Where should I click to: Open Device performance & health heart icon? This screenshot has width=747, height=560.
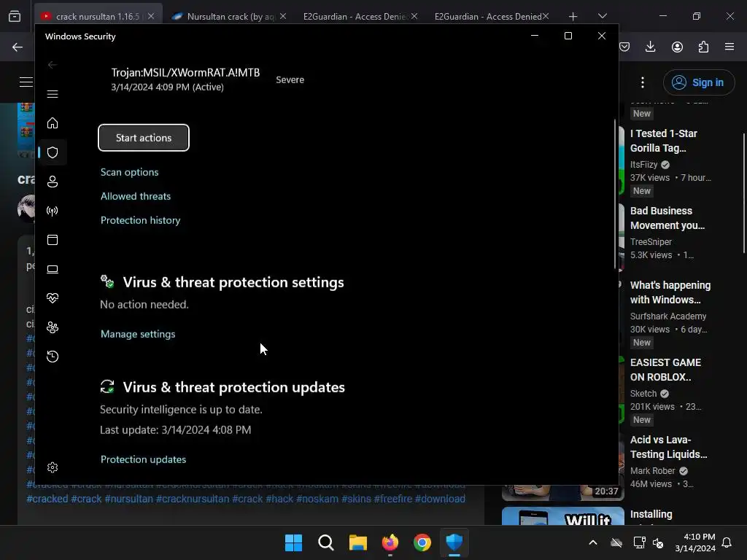53,298
